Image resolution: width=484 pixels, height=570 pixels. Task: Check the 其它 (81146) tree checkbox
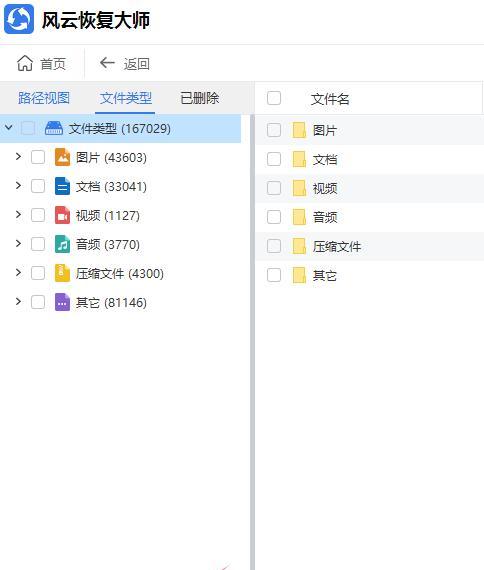pos(38,302)
